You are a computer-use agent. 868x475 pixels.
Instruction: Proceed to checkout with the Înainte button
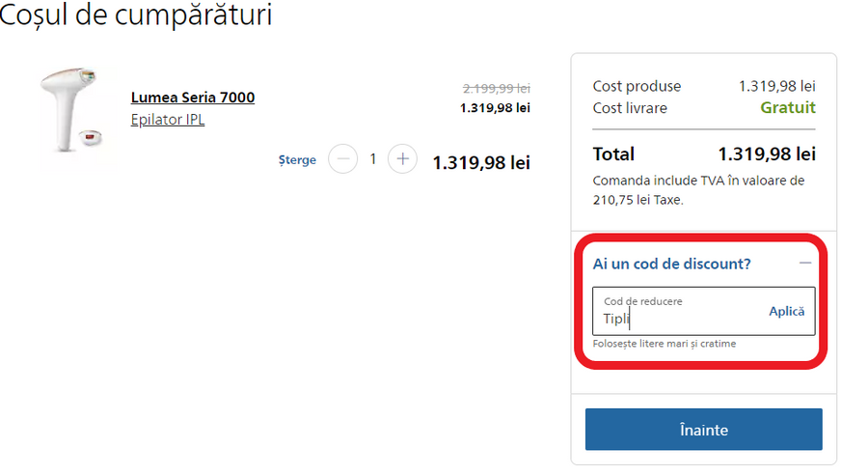click(x=703, y=430)
